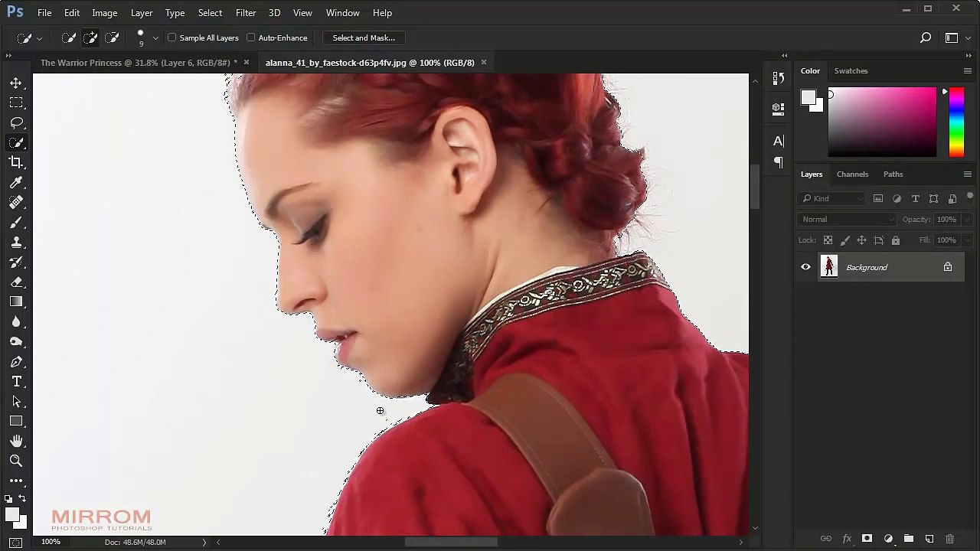Add a layer mask icon
The height and width of the screenshot is (551, 980).
[867, 539]
